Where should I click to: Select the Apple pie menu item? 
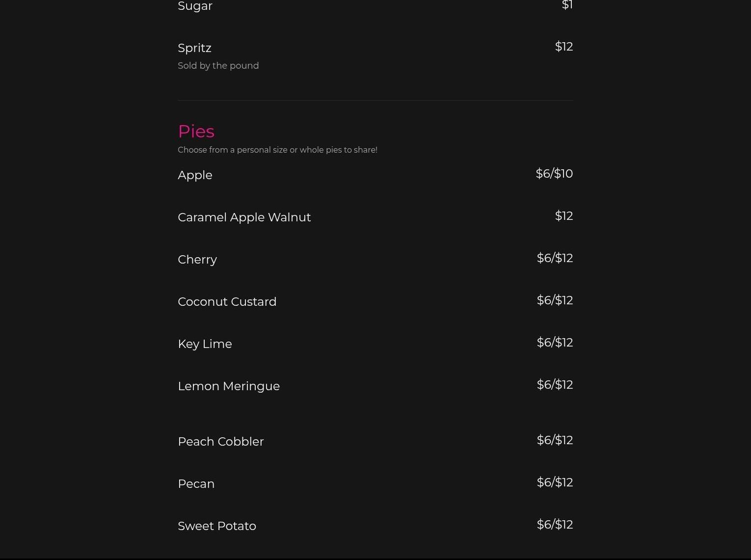click(195, 175)
